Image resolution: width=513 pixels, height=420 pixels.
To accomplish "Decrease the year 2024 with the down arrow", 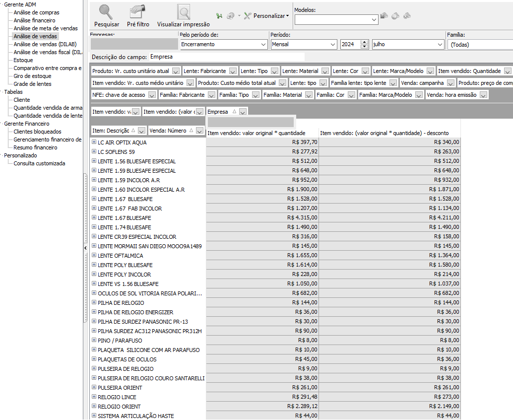I will point(365,47).
